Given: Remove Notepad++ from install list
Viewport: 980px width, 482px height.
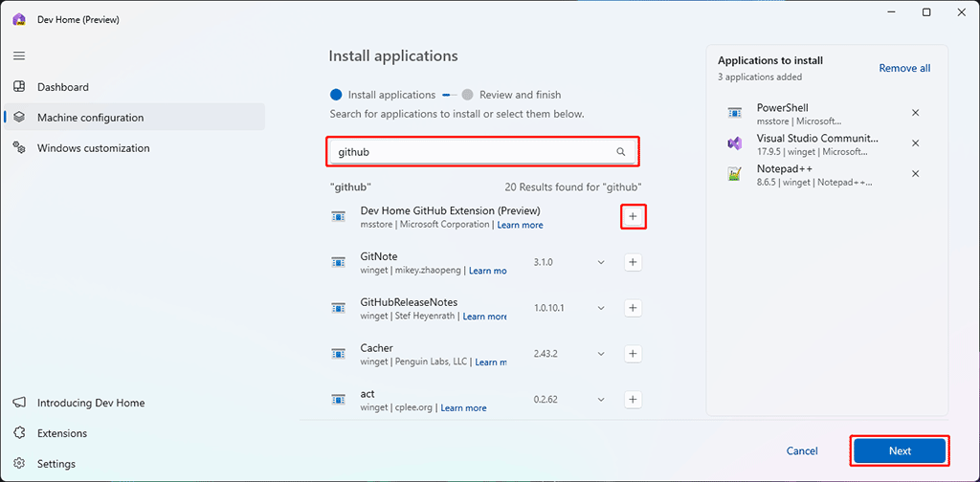Looking at the screenshot, I should click(x=915, y=174).
